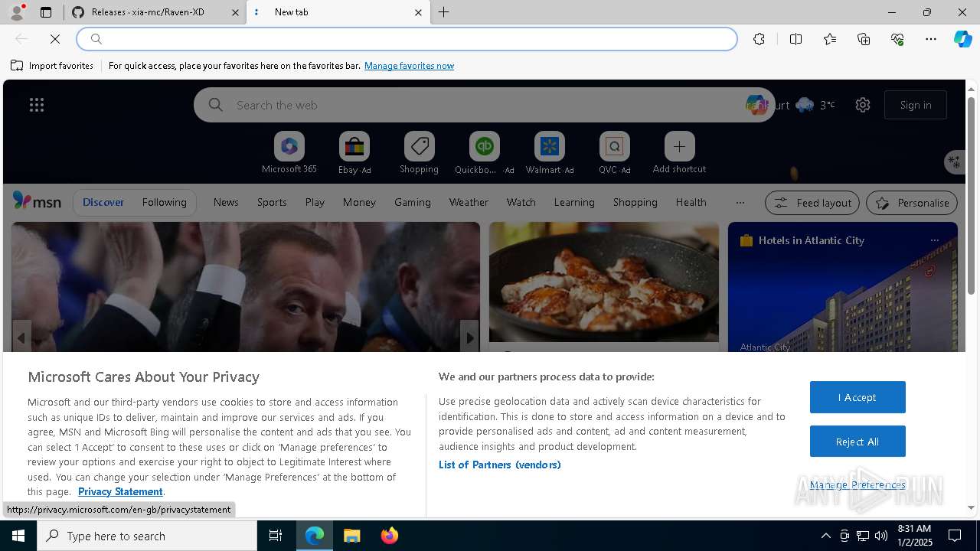Click Import favorites button
This screenshot has width=980, height=551.
tap(52, 66)
